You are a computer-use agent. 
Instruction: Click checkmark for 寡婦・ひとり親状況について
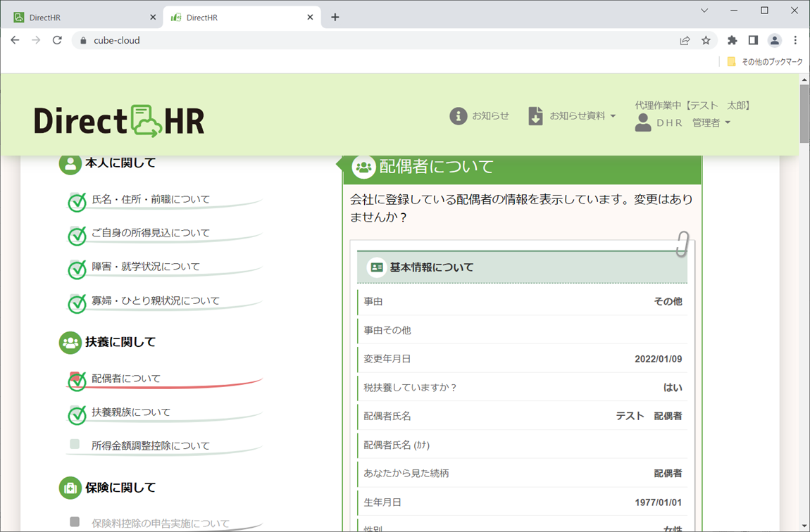(77, 303)
